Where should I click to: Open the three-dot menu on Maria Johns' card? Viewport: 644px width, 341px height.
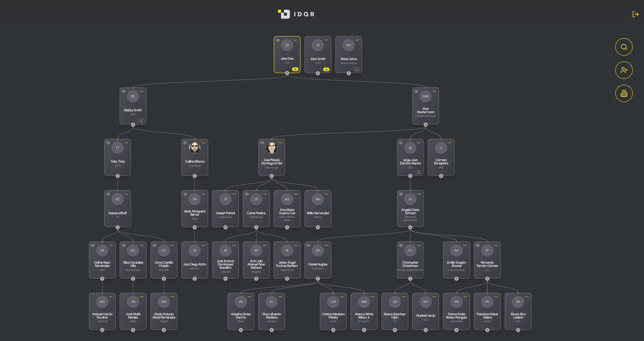(x=357, y=40)
